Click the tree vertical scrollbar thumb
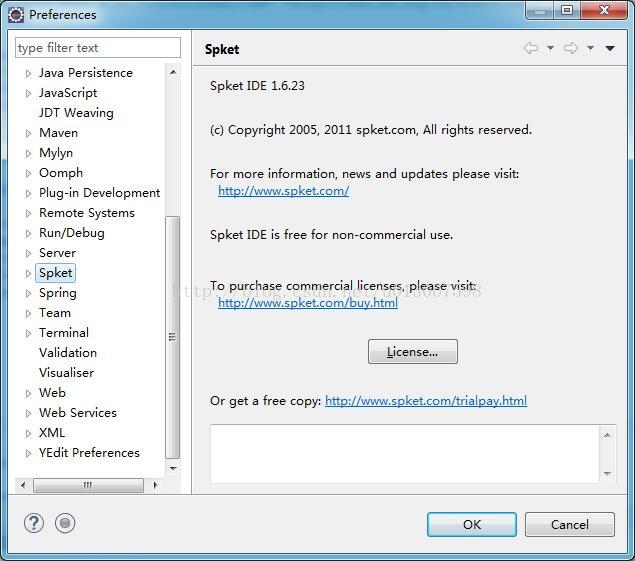Viewport: 635px width, 561px height. pyautogui.click(x=173, y=337)
